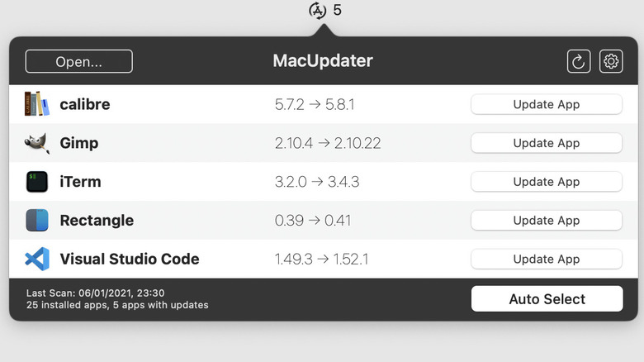This screenshot has height=362, width=644.
Task: Update the calibre app
Action: (x=546, y=104)
